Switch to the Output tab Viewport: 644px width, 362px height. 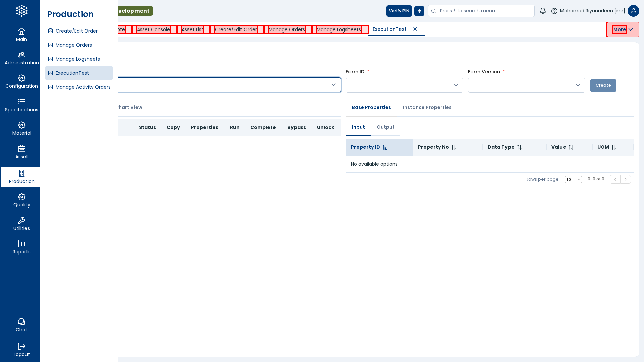385,127
